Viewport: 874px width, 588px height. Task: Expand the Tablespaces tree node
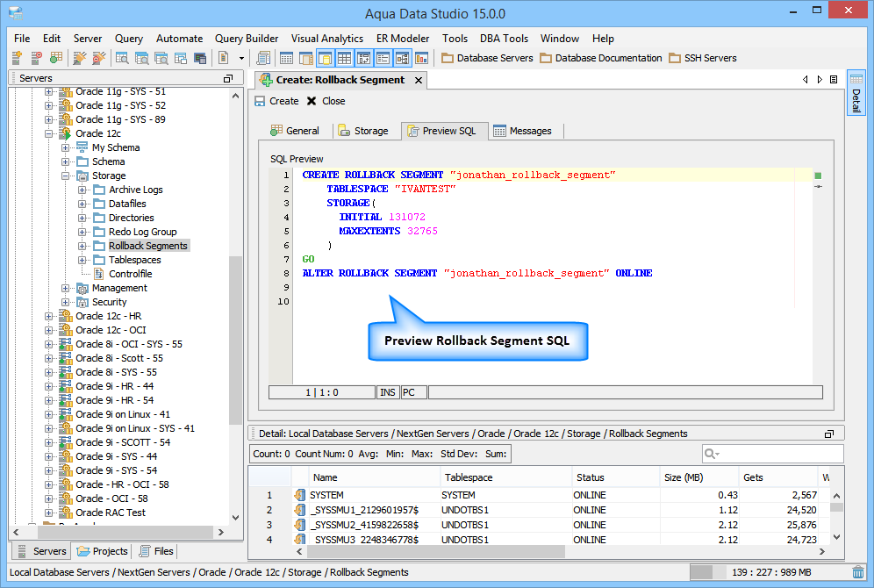(82, 260)
